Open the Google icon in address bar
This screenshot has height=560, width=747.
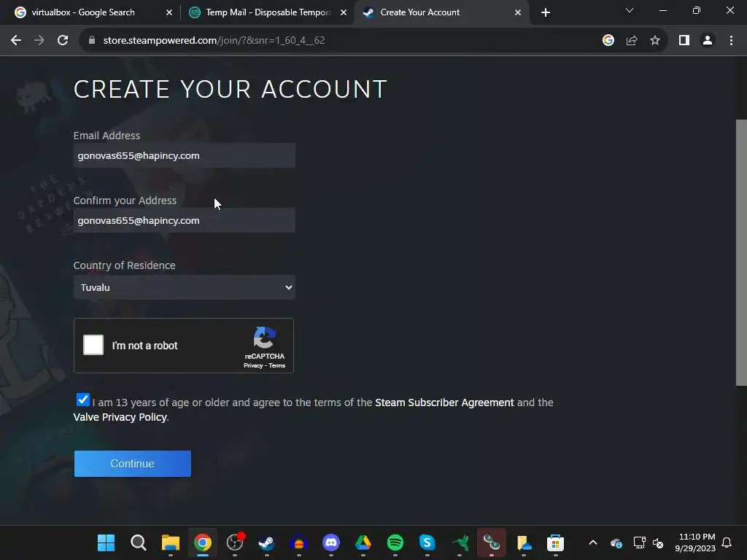click(x=608, y=41)
